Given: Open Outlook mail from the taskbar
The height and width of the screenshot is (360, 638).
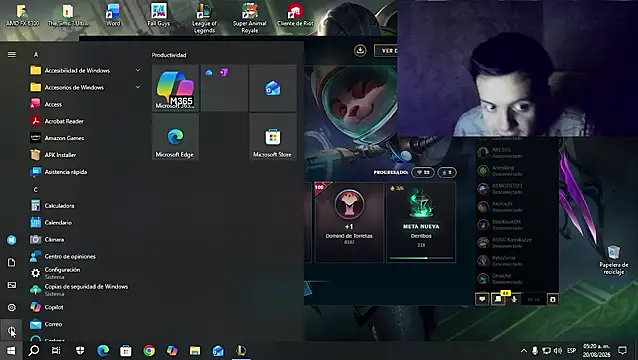Looking at the screenshot, I should click(x=218, y=350).
